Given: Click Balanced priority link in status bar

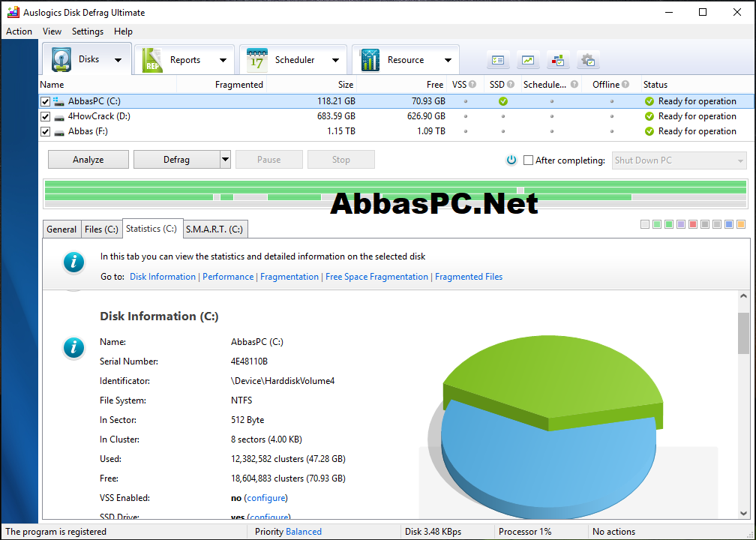Looking at the screenshot, I should pyautogui.click(x=304, y=532).
